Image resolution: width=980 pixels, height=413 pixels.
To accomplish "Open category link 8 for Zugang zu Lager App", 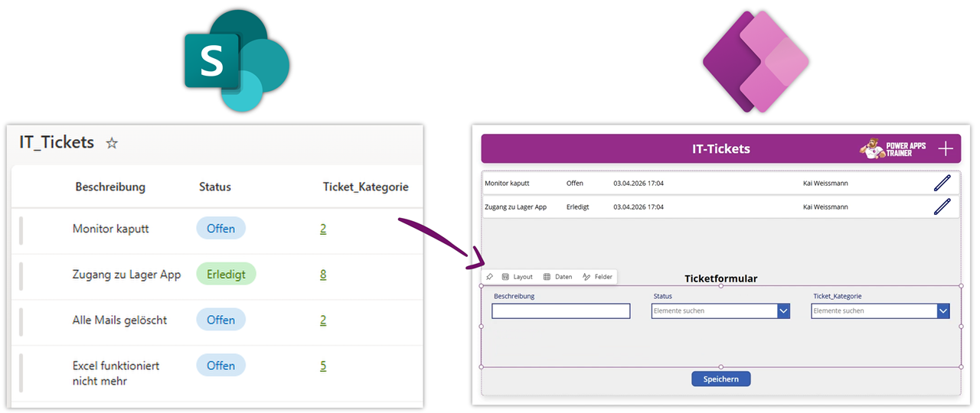I will (323, 274).
